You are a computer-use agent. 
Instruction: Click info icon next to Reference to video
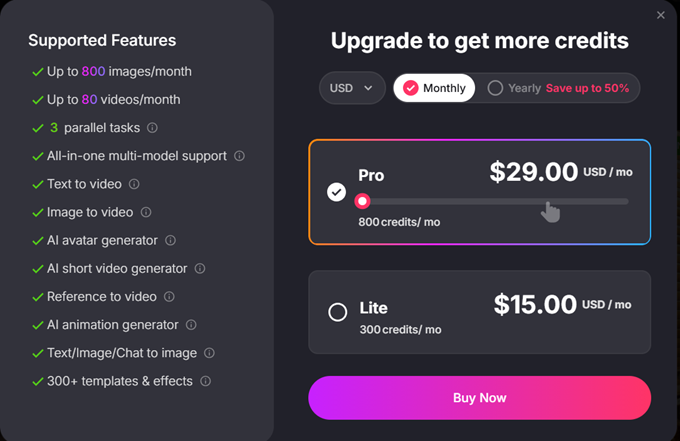coord(169,296)
